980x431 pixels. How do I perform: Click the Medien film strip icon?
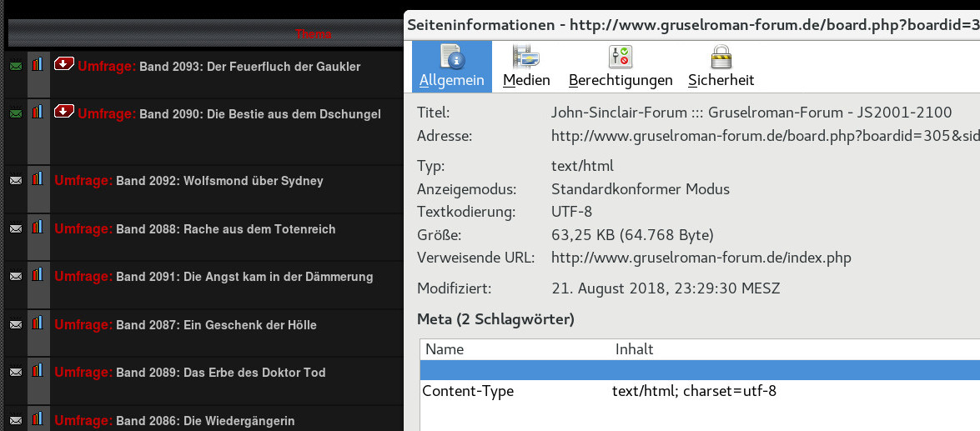click(526, 56)
